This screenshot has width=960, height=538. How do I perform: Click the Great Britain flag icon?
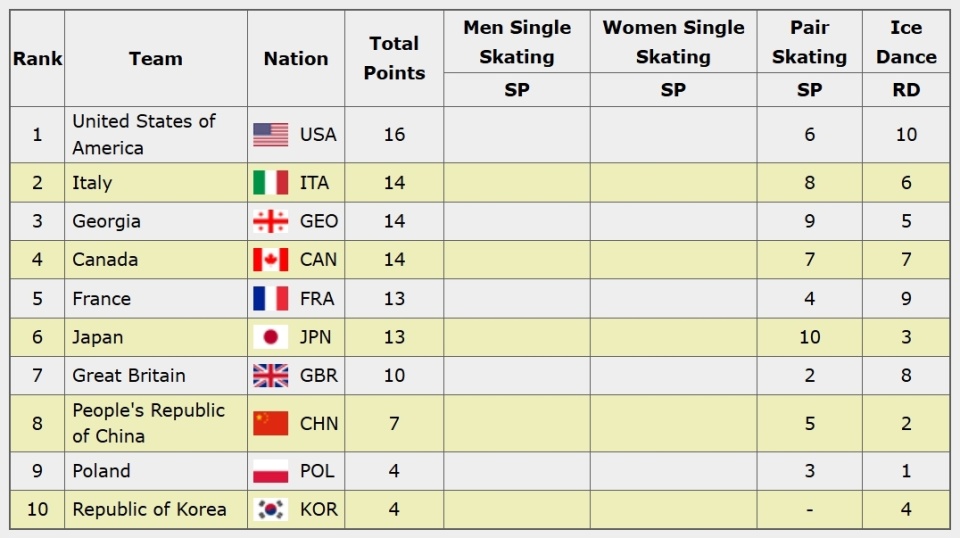click(x=270, y=376)
